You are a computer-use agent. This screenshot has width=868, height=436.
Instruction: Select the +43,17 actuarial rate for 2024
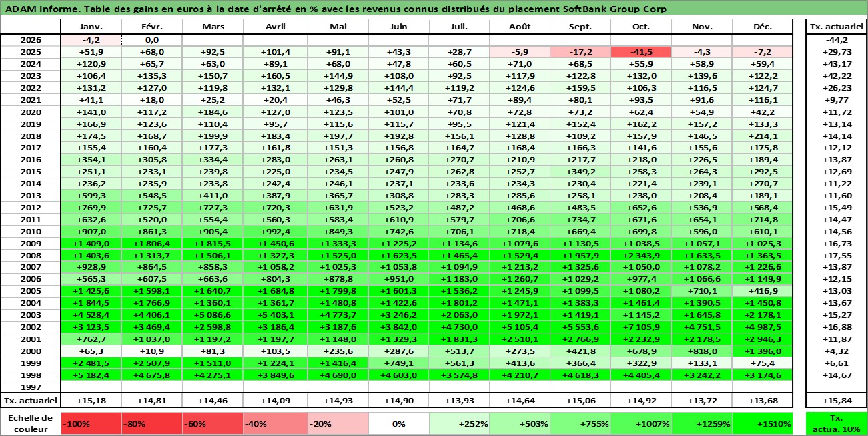(x=836, y=64)
